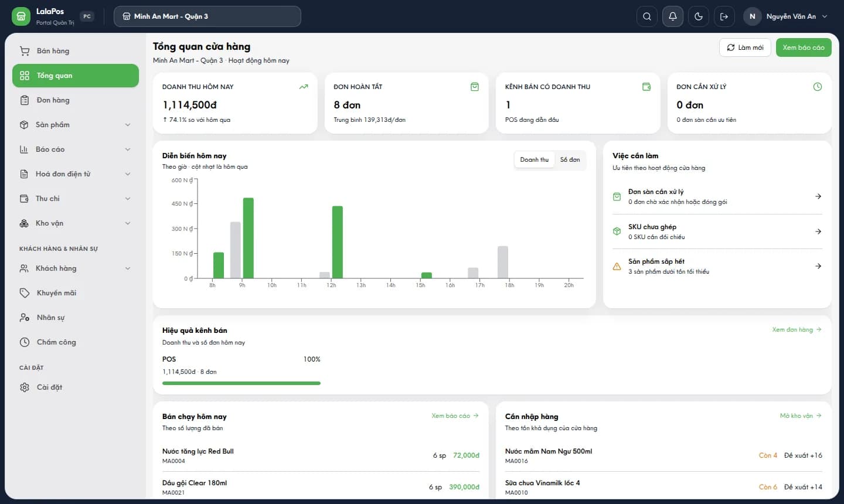Click the search icon in top bar
844x504 pixels.
pyautogui.click(x=647, y=16)
